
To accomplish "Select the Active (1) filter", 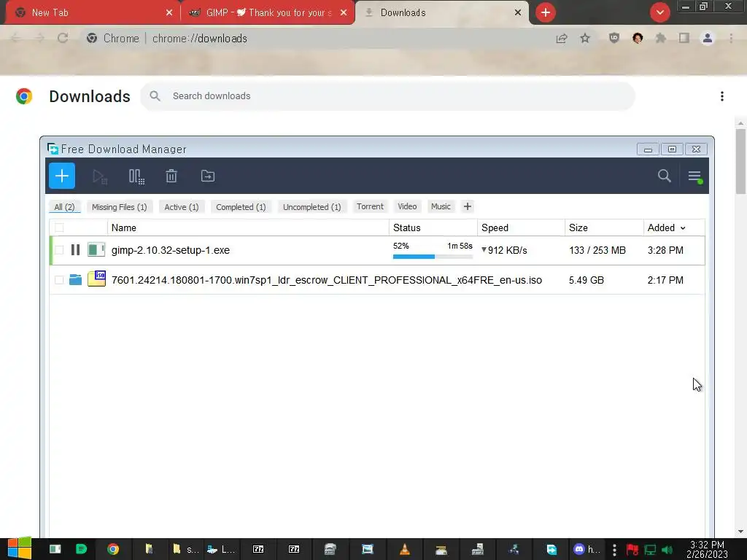I will click(x=182, y=206).
